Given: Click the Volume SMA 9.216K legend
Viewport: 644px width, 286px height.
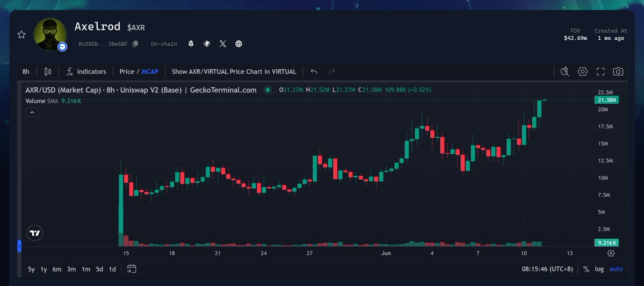Looking at the screenshot, I should click(53, 101).
